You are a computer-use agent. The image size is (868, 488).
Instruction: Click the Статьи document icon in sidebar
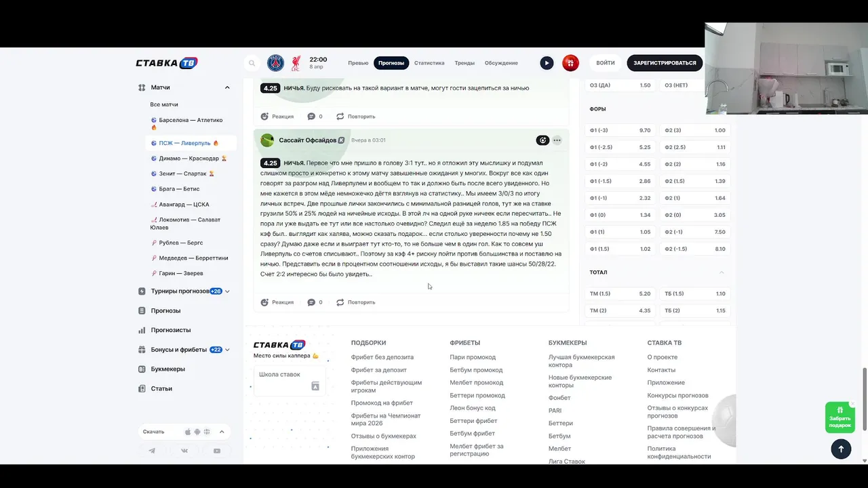pos(142,388)
